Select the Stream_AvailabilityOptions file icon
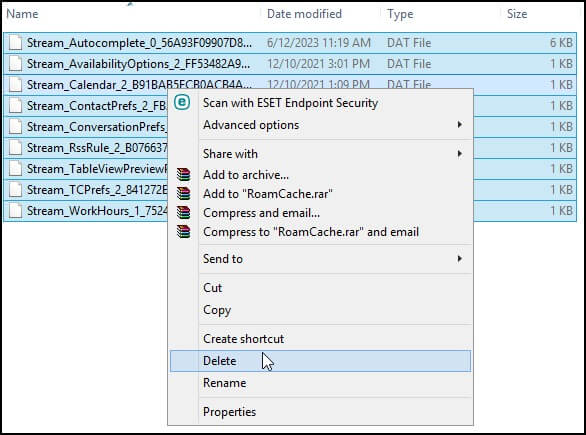This screenshot has width=586, height=435. pyautogui.click(x=15, y=64)
